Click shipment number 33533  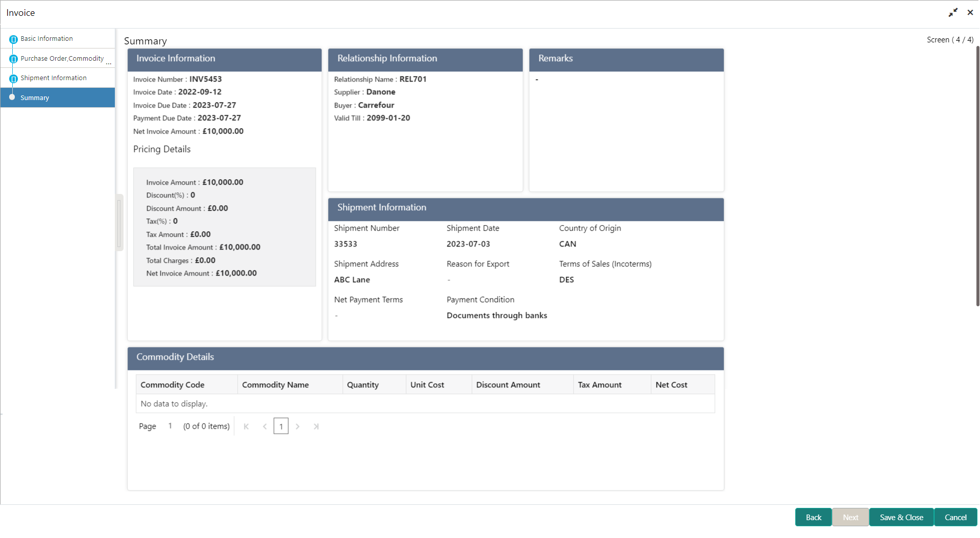pos(346,244)
